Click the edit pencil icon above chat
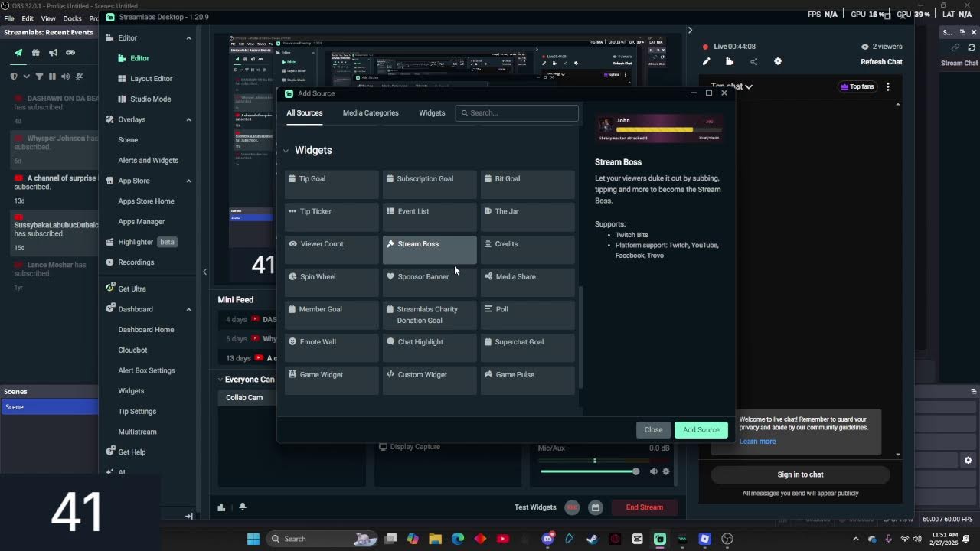Viewport: 980px width, 551px height. pyautogui.click(x=707, y=62)
